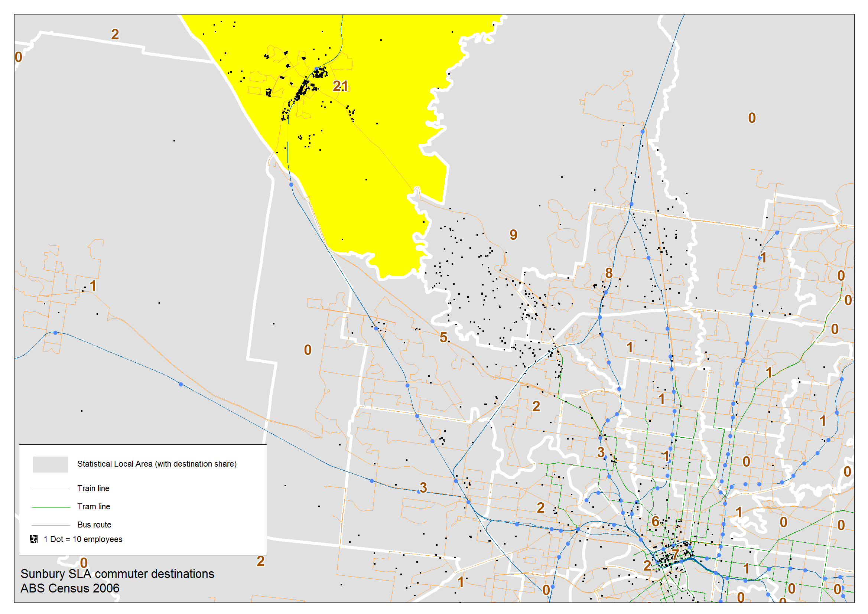Click the green Tram line legend sample
868x614 pixels.
coord(50,507)
